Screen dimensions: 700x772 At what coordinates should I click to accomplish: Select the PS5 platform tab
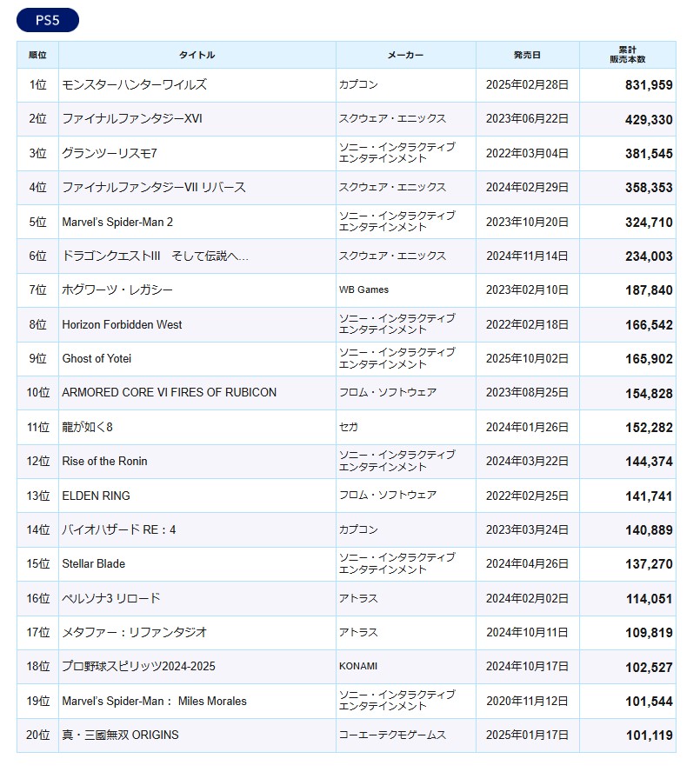tap(47, 21)
